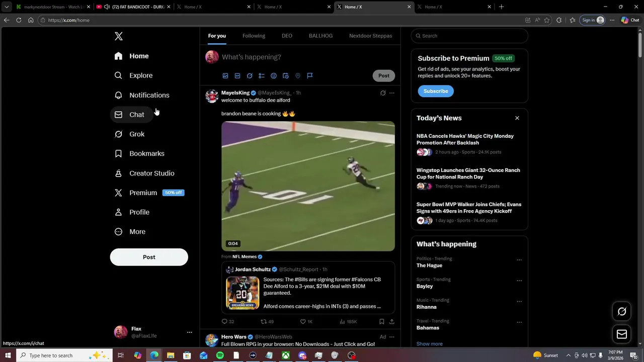Share the MayeIsKing post
This screenshot has width=644, height=362.
coord(392,322)
